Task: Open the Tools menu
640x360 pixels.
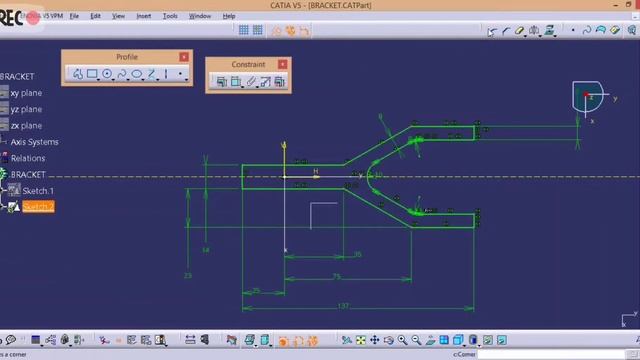Action: tap(170, 16)
